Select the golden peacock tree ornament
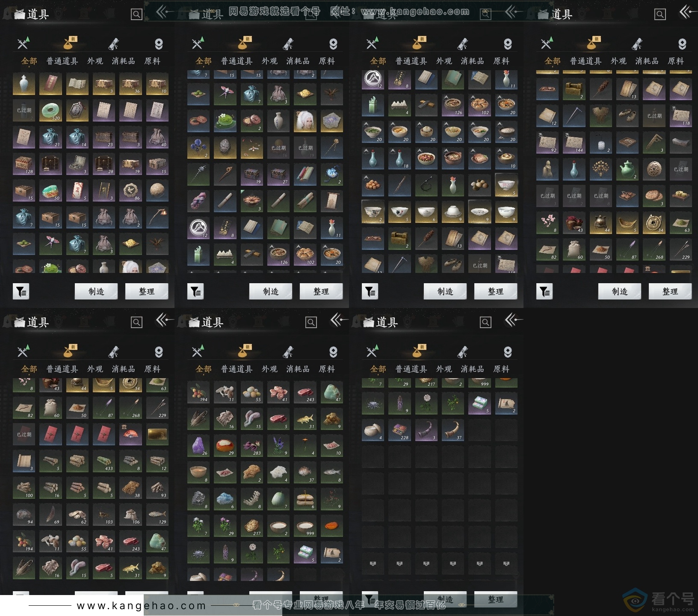 (601, 169)
